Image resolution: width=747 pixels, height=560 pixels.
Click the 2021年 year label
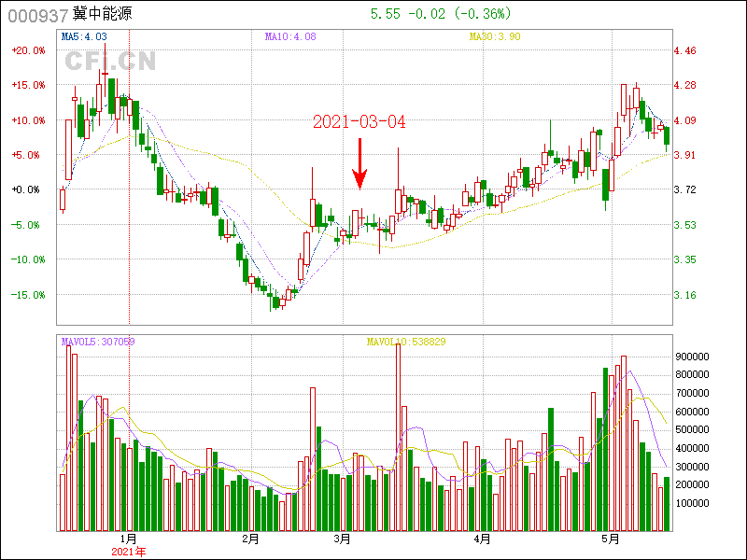point(129,552)
